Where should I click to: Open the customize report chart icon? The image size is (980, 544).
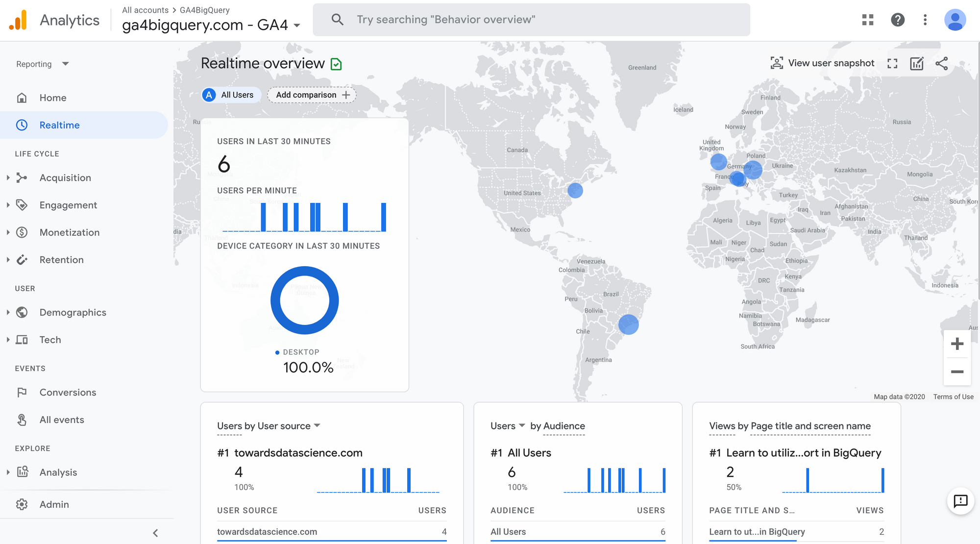[x=916, y=63]
